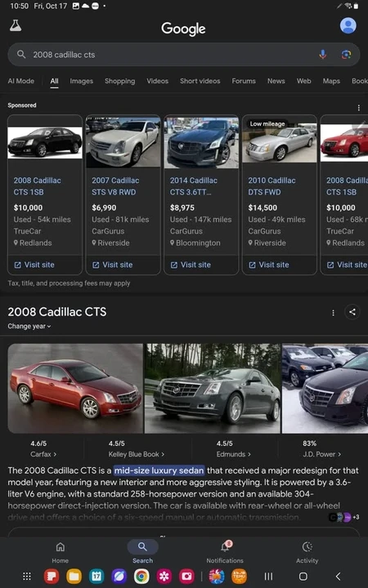Switch to the Images tab
Viewport: 368px width, 588px height.
(x=81, y=81)
